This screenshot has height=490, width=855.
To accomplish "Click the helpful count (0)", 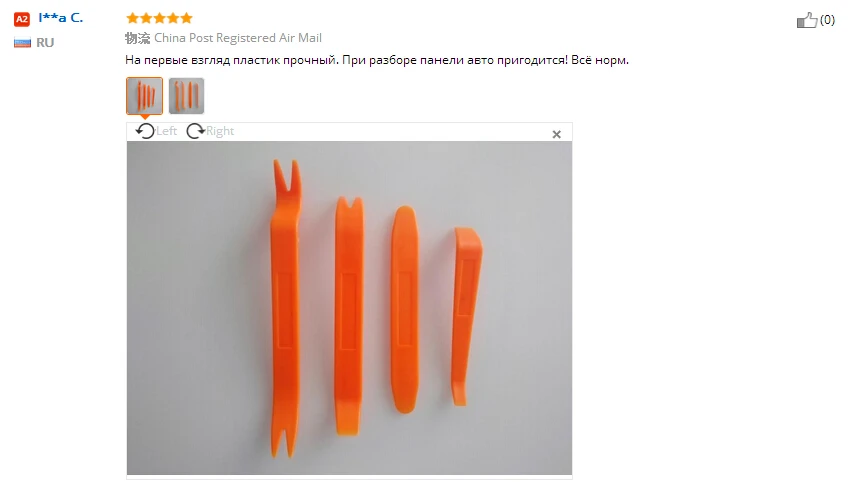I will coord(827,20).
